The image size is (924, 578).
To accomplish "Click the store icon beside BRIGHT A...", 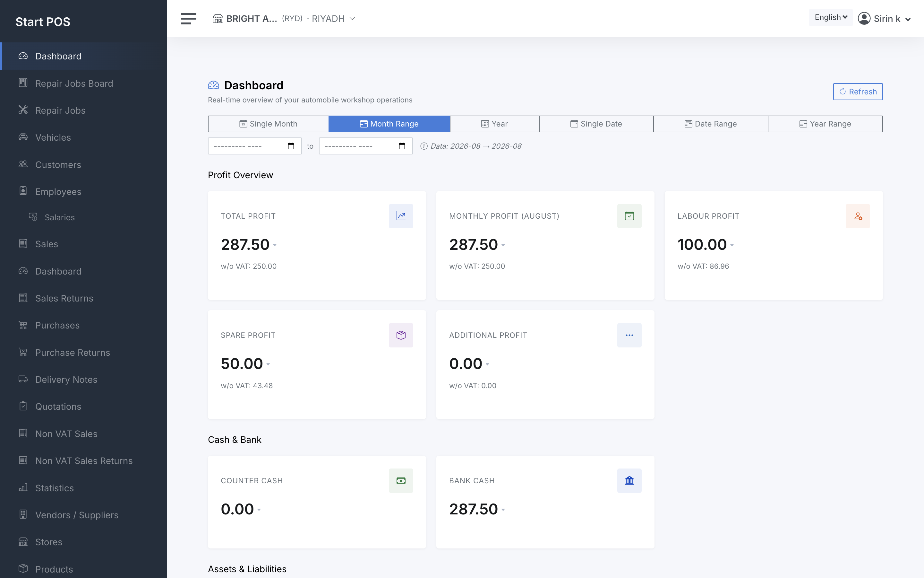I will pos(218,18).
